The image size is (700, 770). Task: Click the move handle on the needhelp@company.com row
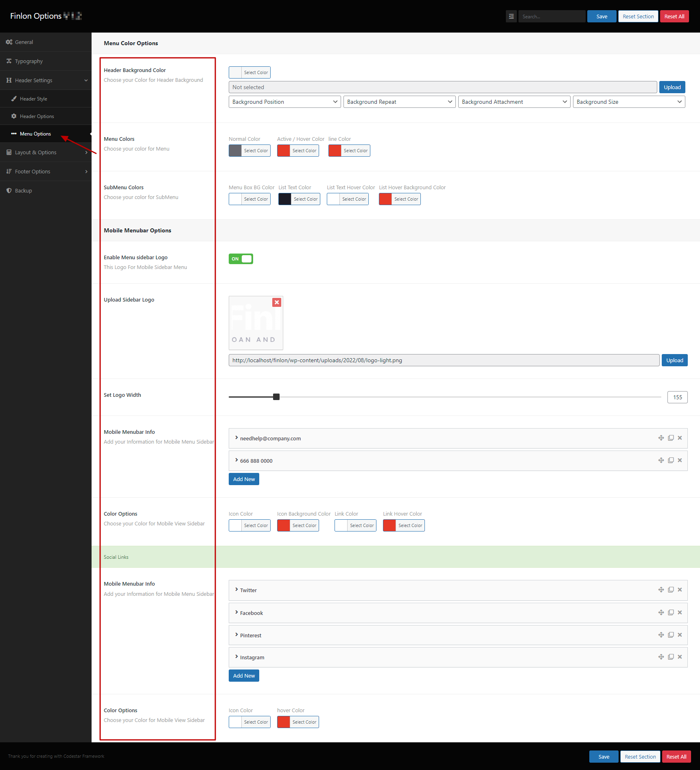pos(661,438)
